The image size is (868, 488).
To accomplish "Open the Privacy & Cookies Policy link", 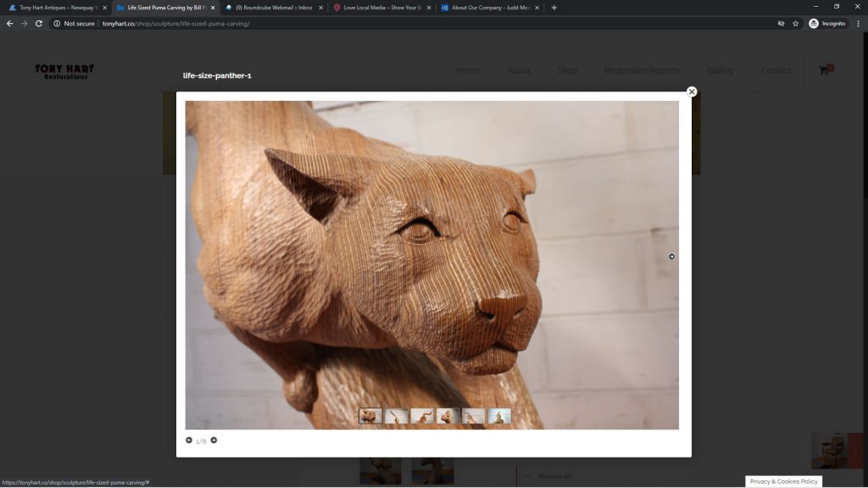I will (x=783, y=481).
